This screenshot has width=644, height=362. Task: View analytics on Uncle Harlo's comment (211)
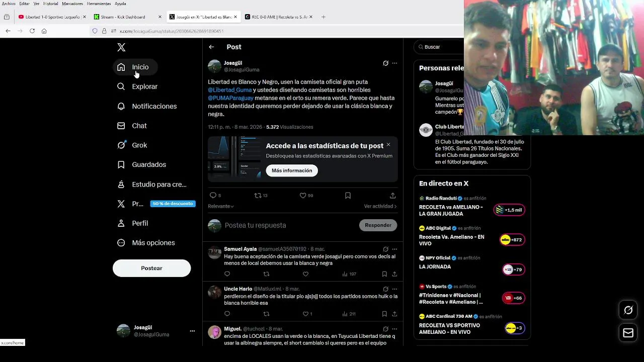(x=349, y=314)
